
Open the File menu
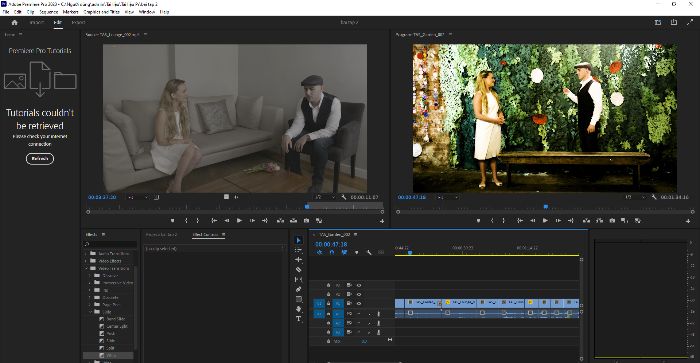tap(6, 12)
